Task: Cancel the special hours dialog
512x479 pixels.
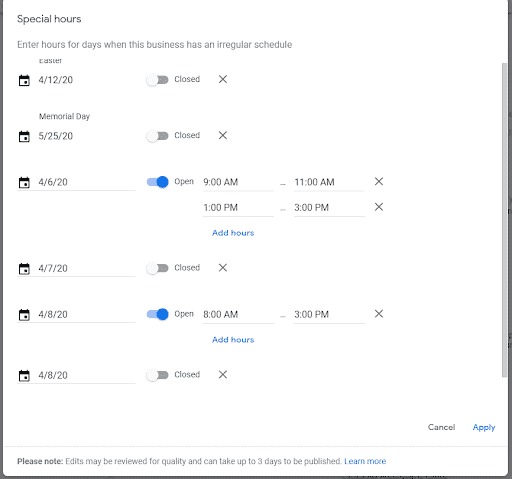Action: click(x=441, y=427)
